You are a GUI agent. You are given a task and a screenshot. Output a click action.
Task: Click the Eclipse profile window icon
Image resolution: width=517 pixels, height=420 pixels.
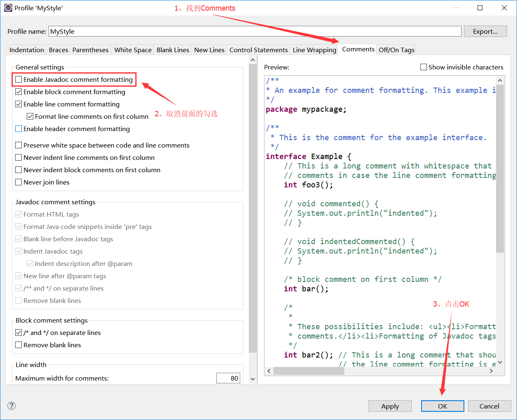point(8,8)
